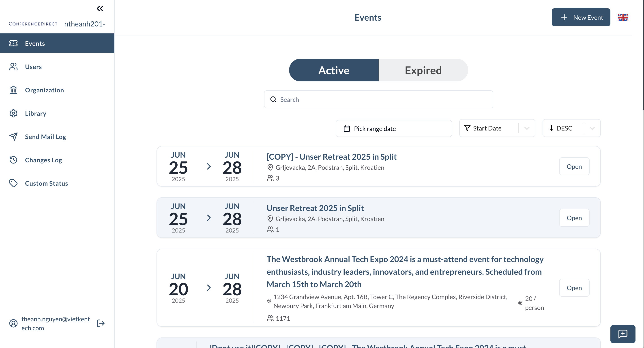Open the feedback chat icon bottom right
The width and height of the screenshot is (644, 348).
click(623, 334)
